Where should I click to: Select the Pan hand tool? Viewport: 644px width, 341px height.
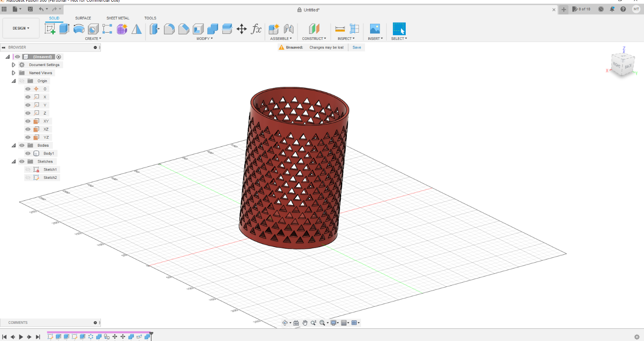(x=305, y=323)
